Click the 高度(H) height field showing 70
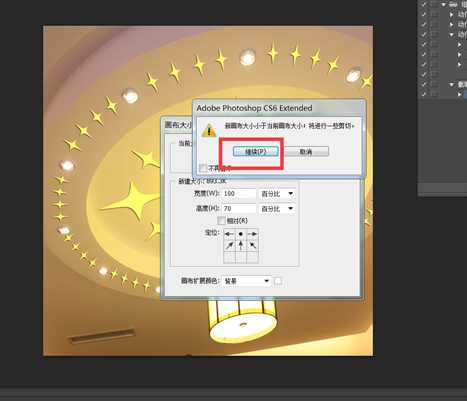Screen dimensions: 467x401 point(239,209)
